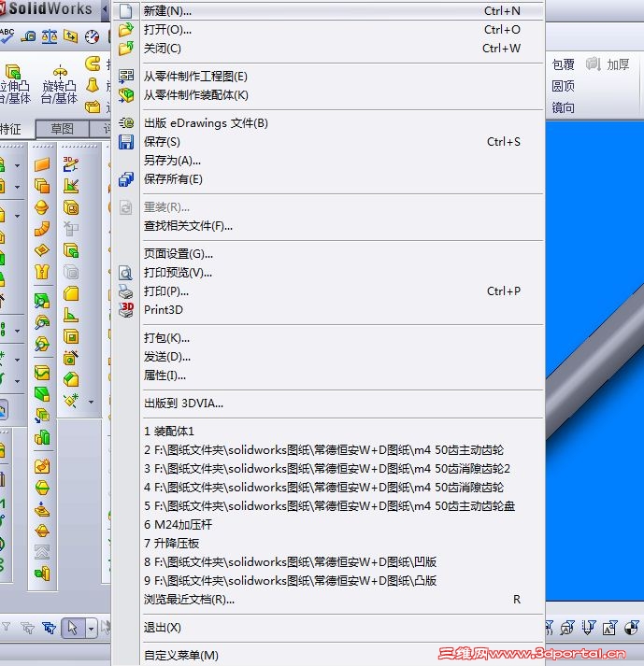Click 关闭(C) menu item

click(329, 49)
